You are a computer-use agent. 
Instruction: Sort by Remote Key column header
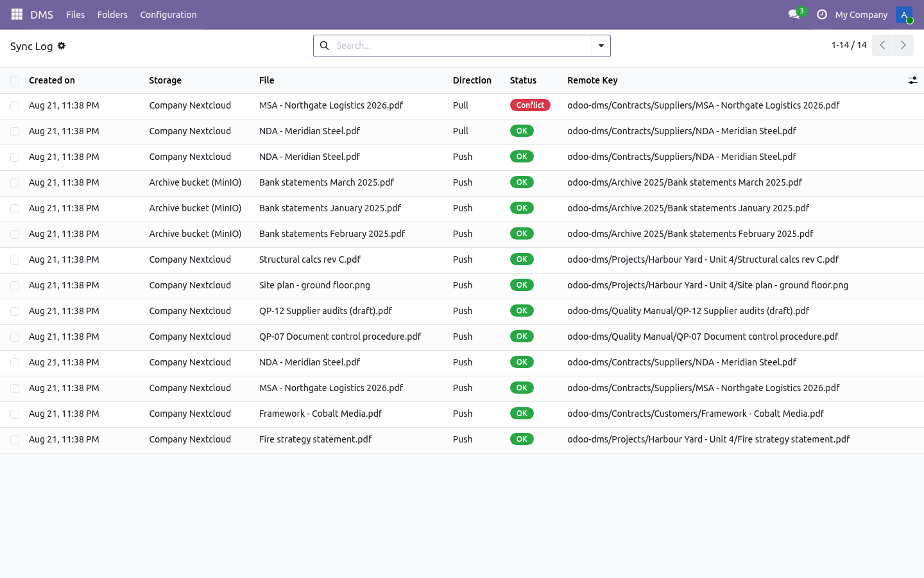[592, 80]
